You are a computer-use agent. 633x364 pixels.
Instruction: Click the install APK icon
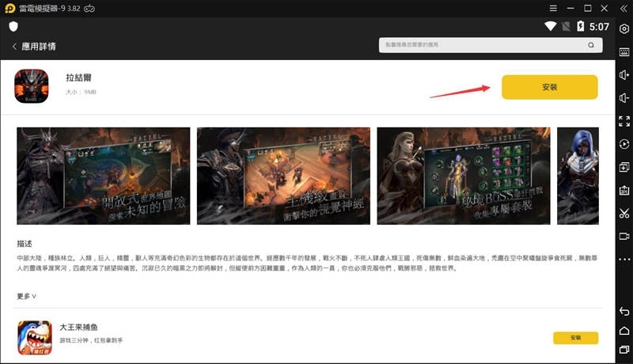pyautogui.click(x=624, y=190)
